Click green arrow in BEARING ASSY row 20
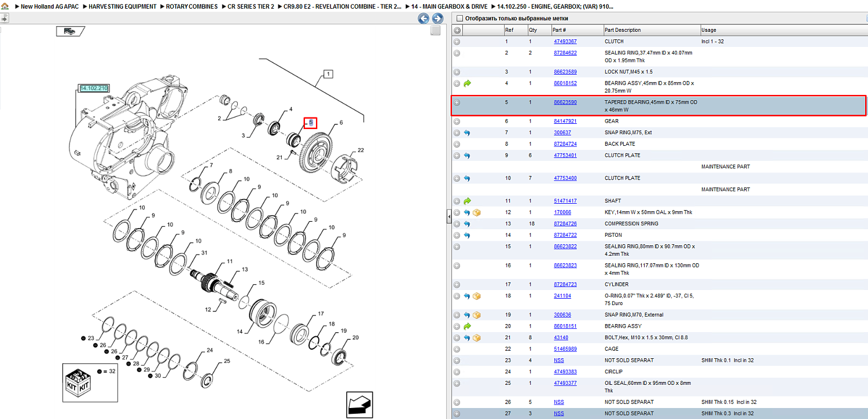Image resolution: width=868 pixels, height=419 pixels. (x=468, y=326)
